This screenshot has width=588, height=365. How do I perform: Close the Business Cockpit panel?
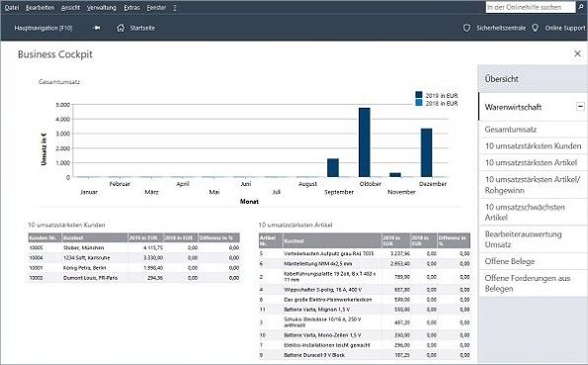(577, 53)
